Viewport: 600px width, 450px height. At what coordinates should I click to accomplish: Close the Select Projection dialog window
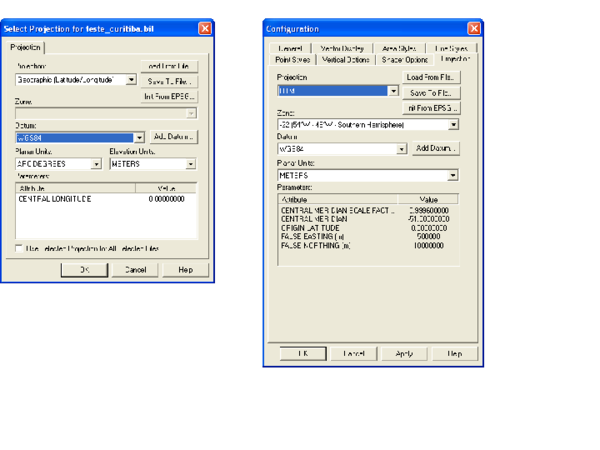pyautogui.click(x=205, y=29)
